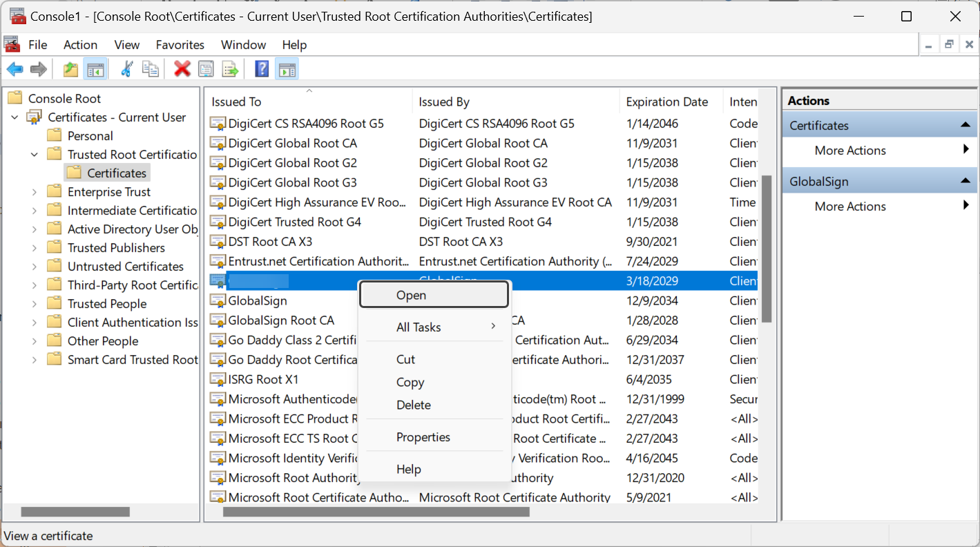Click the Back arrow toolbar icon
The height and width of the screenshot is (547, 980).
15,69
